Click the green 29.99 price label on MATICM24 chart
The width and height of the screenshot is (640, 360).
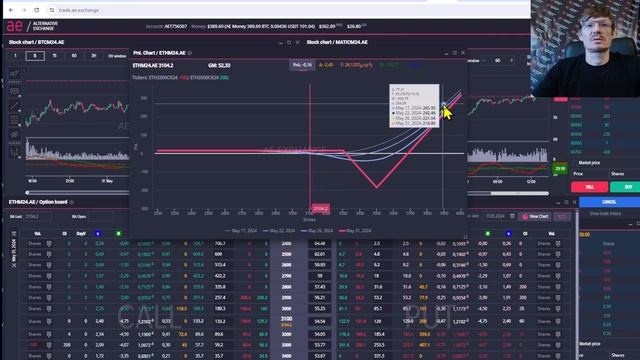click(x=560, y=168)
